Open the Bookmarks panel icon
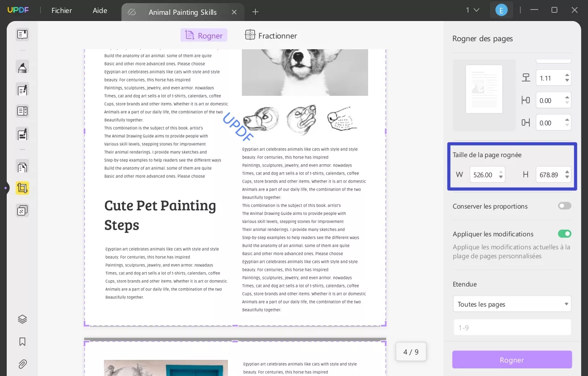588x376 pixels. 22,342
